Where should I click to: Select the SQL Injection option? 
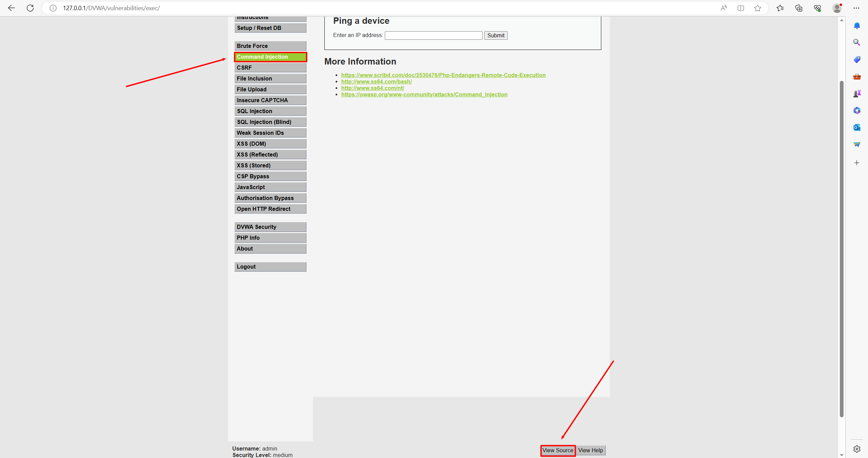coord(270,111)
